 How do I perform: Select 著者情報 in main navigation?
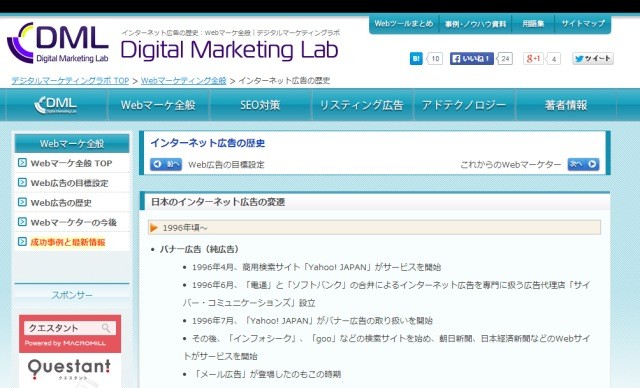tap(566, 105)
